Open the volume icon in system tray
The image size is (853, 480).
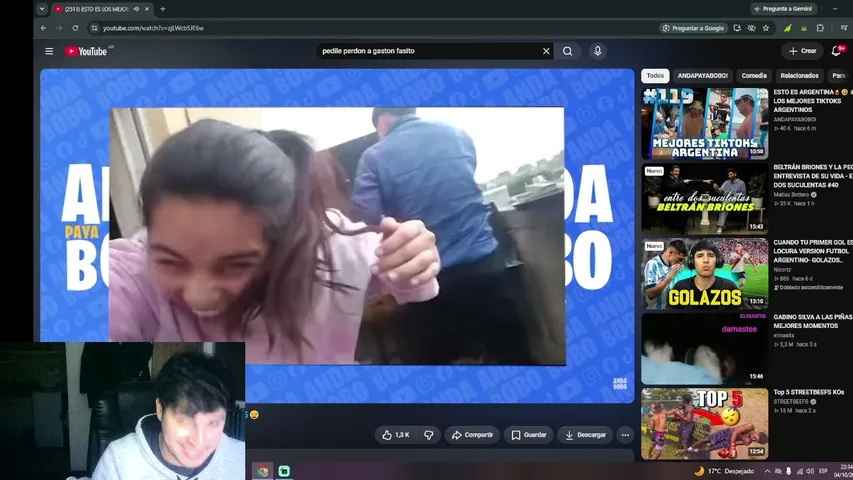810,471
